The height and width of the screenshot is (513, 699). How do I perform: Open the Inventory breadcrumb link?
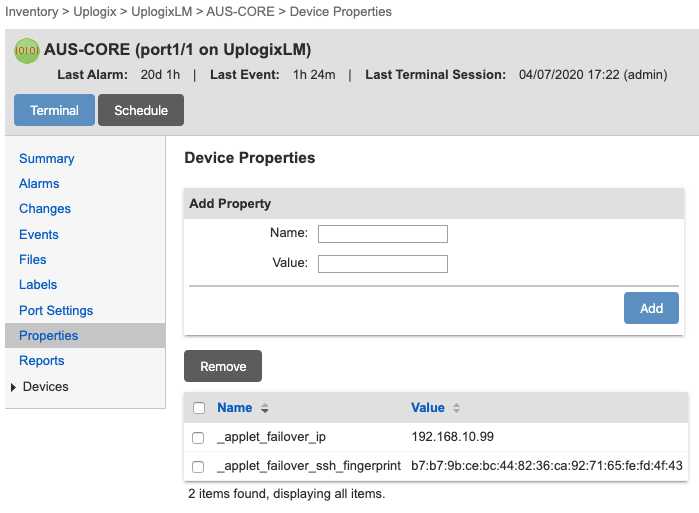click(x=32, y=12)
